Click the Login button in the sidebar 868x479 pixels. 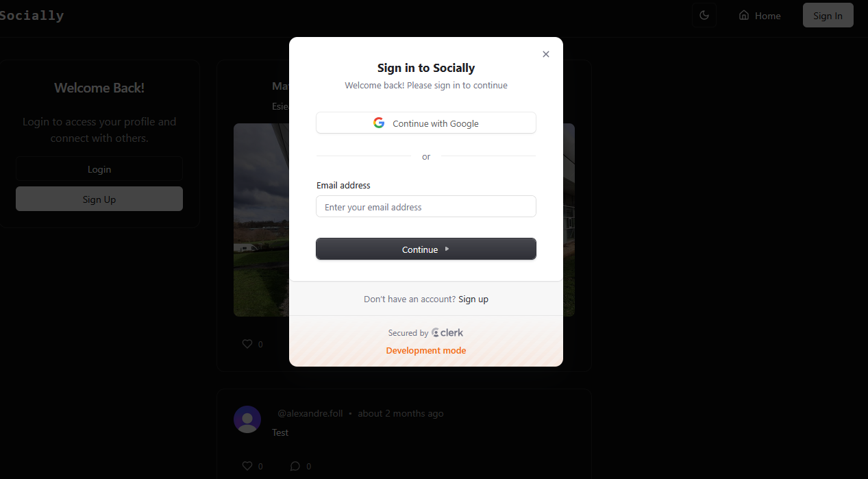pos(99,169)
